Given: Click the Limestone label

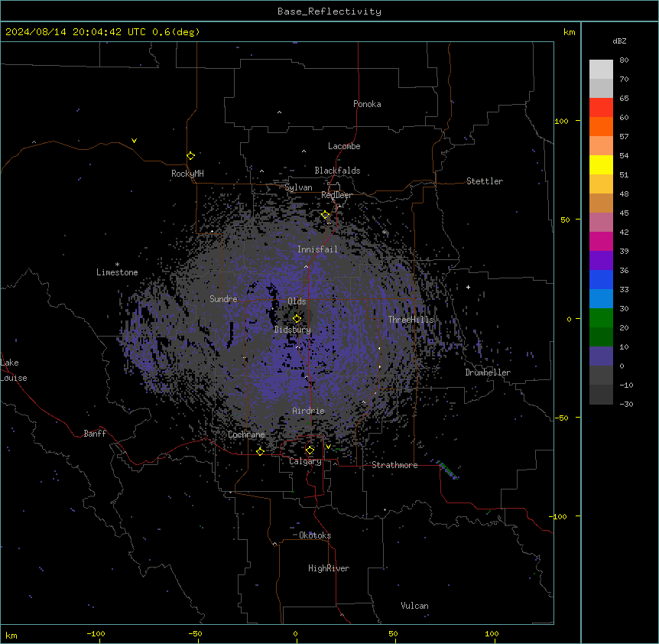Looking at the screenshot, I should (x=117, y=272).
